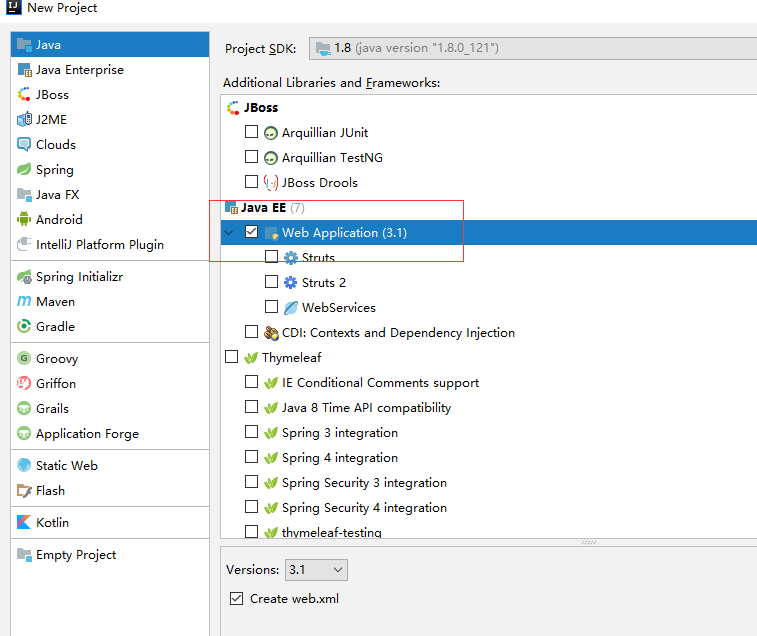Click the WebServices feather icon
The image size is (757, 636).
click(291, 308)
